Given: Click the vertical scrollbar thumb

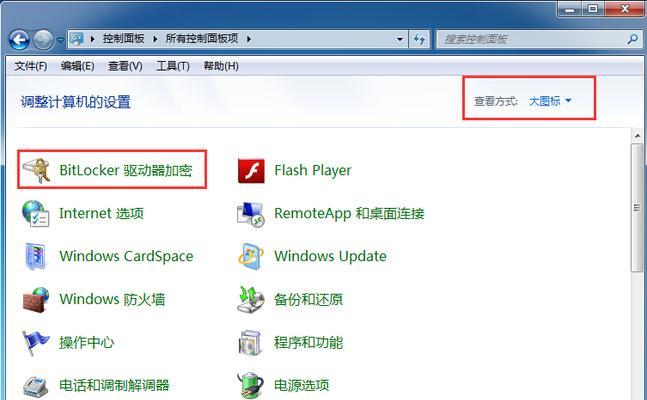Looking at the screenshot, I should pyautogui.click(x=637, y=208).
